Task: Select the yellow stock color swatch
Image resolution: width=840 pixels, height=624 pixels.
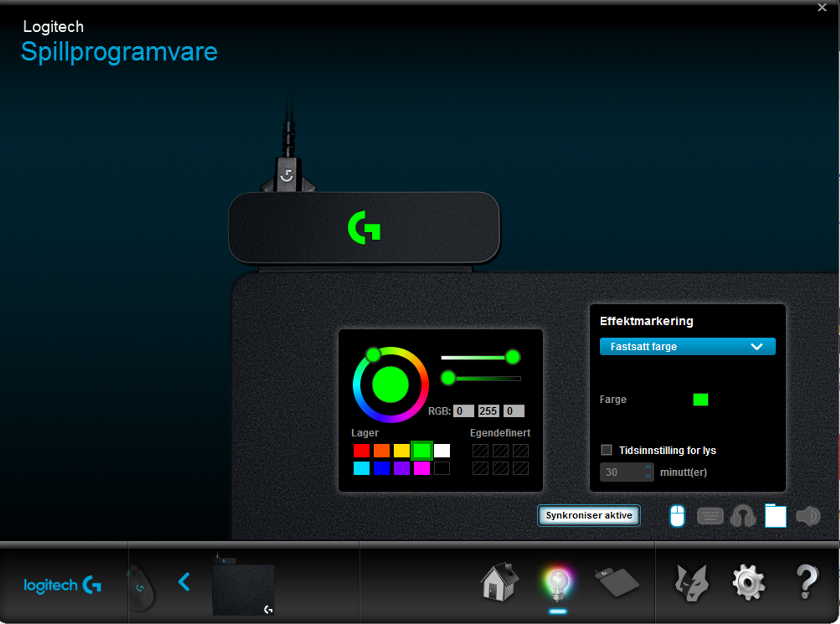Action: [402, 451]
